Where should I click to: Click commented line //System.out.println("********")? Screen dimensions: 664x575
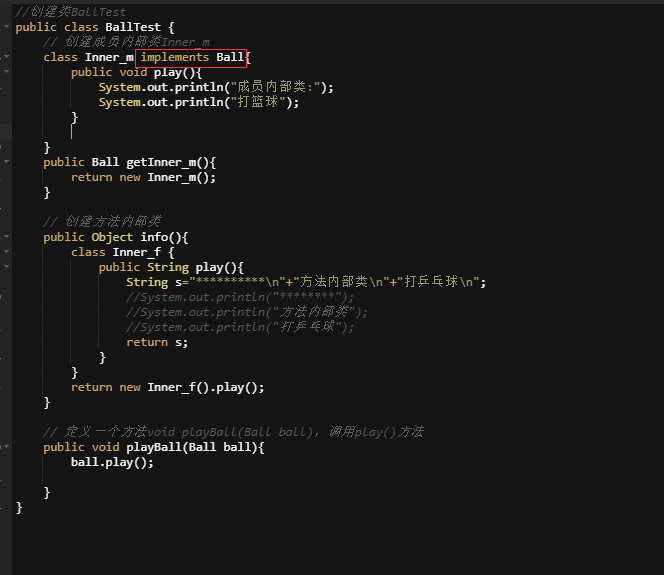coord(240,297)
